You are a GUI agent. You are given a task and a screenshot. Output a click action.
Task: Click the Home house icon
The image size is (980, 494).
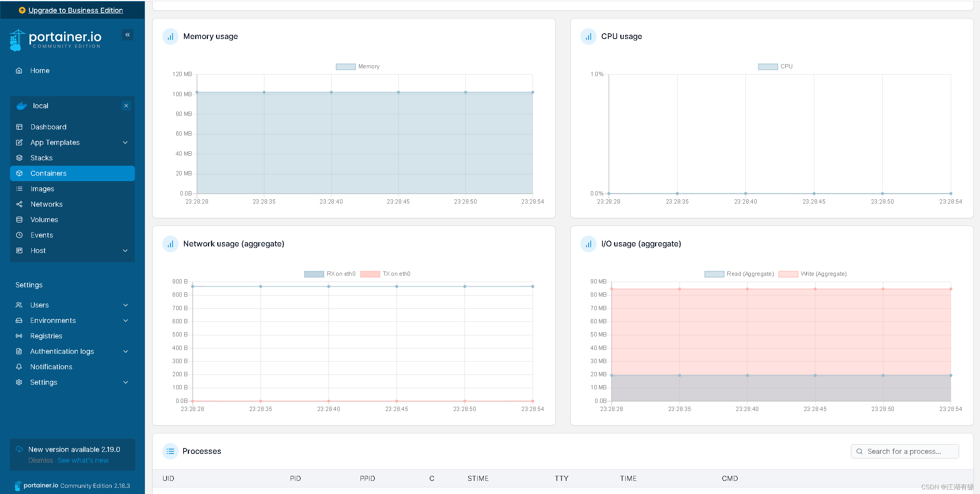pos(19,71)
